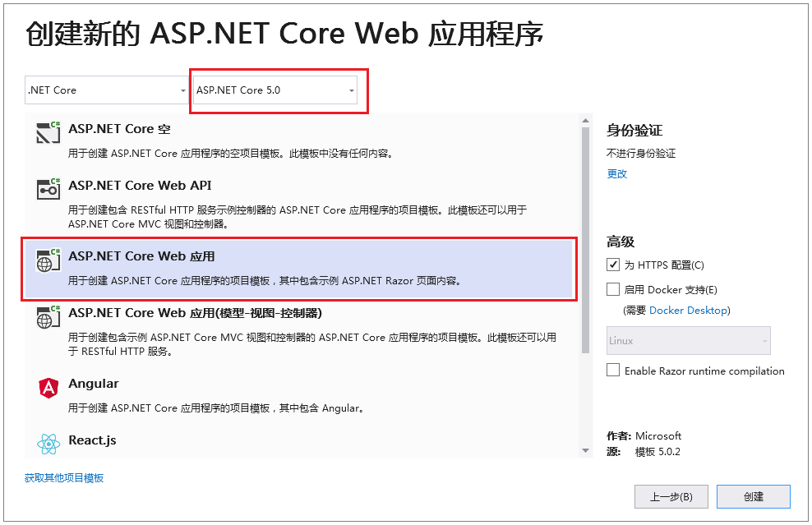Select ASP.NET Core Web 应用(模型-视图-控制器) title

click(196, 313)
